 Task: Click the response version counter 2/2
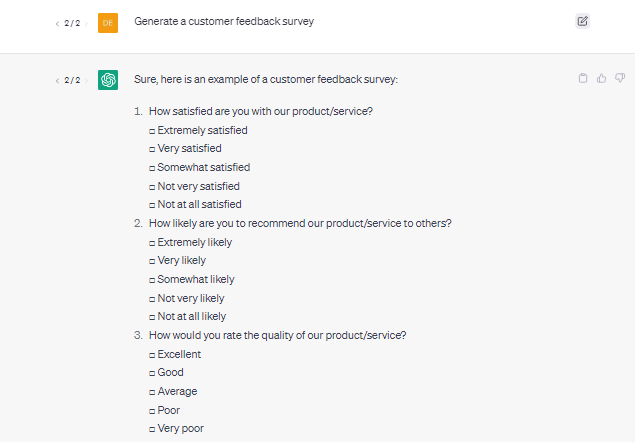click(x=72, y=81)
